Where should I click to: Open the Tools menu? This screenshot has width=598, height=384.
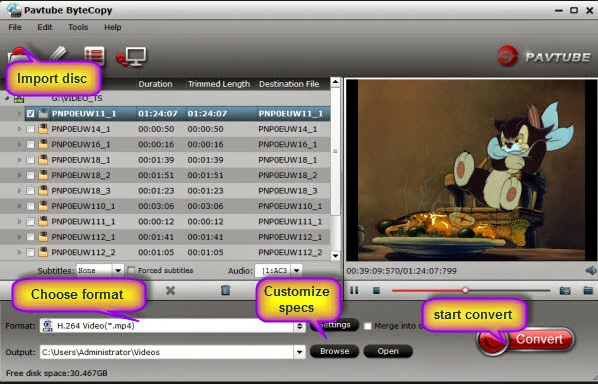click(78, 27)
